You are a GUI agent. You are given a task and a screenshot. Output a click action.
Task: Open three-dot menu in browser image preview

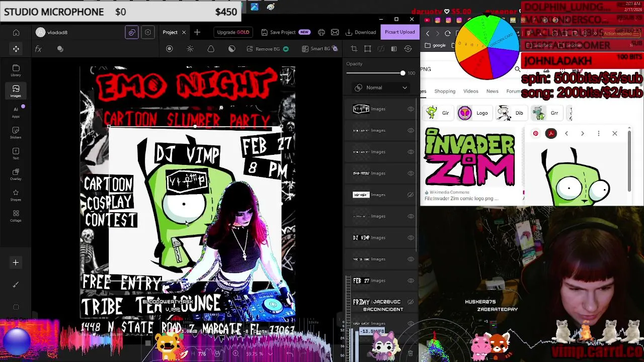point(599,133)
